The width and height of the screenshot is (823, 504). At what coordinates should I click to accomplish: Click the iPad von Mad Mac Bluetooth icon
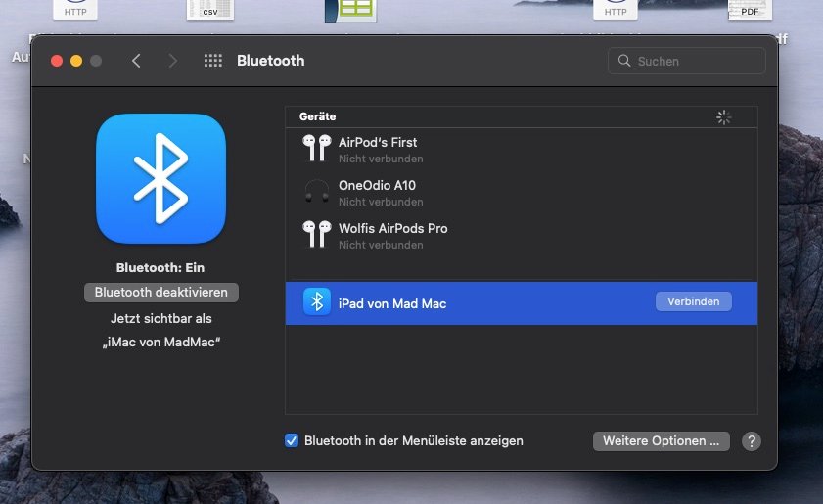[x=316, y=302]
